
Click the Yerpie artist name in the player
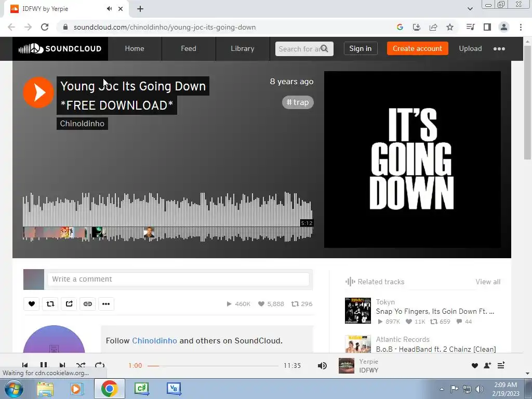pyautogui.click(x=368, y=362)
